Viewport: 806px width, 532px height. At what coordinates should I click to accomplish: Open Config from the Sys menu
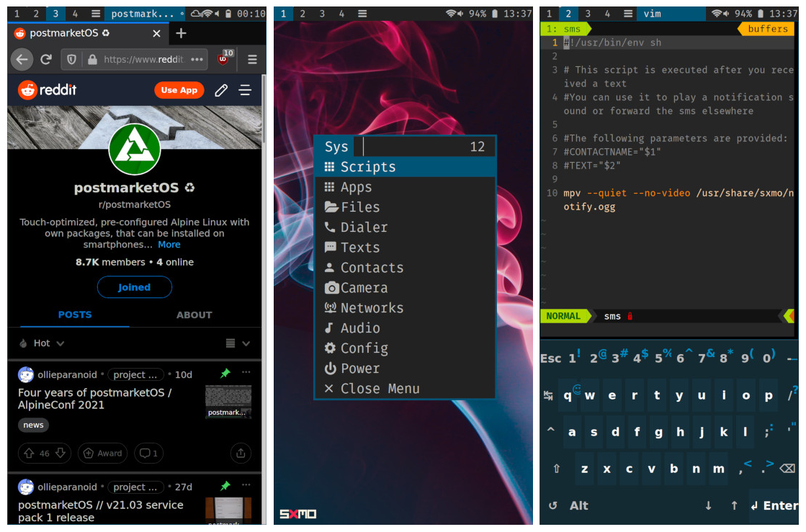pos(405,348)
